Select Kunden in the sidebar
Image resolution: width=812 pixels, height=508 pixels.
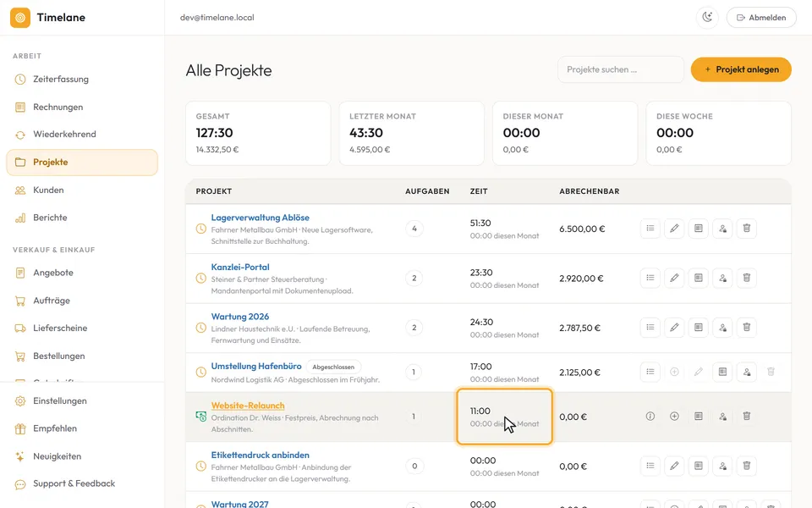pos(82,190)
